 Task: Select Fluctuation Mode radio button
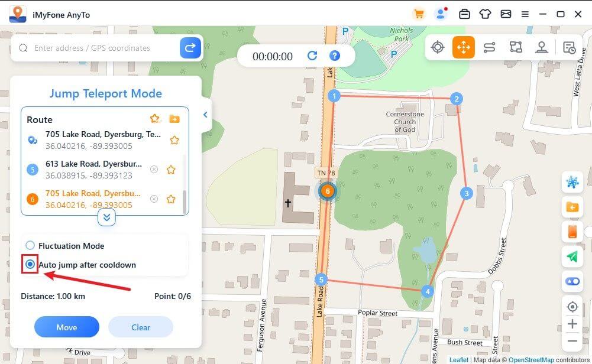(x=30, y=246)
